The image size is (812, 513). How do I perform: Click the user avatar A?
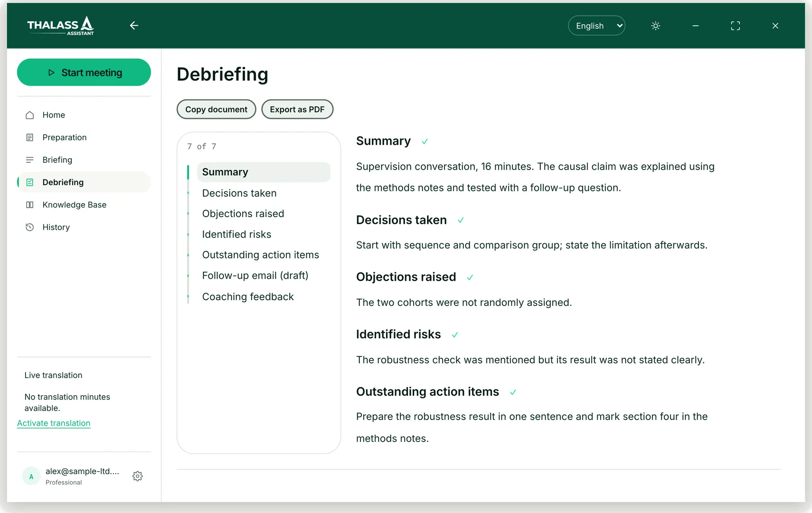tap(31, 476)
